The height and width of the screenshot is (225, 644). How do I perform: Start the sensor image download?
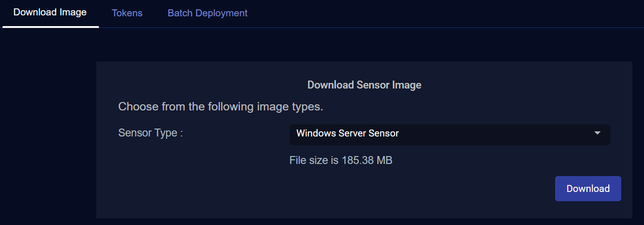pos(588,189)
